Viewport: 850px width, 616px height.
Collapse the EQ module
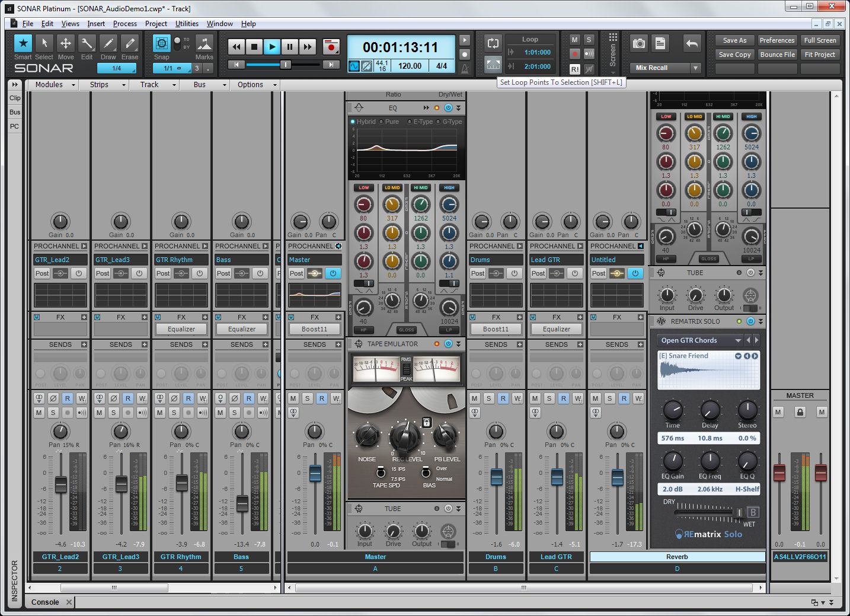click(458, 108)
